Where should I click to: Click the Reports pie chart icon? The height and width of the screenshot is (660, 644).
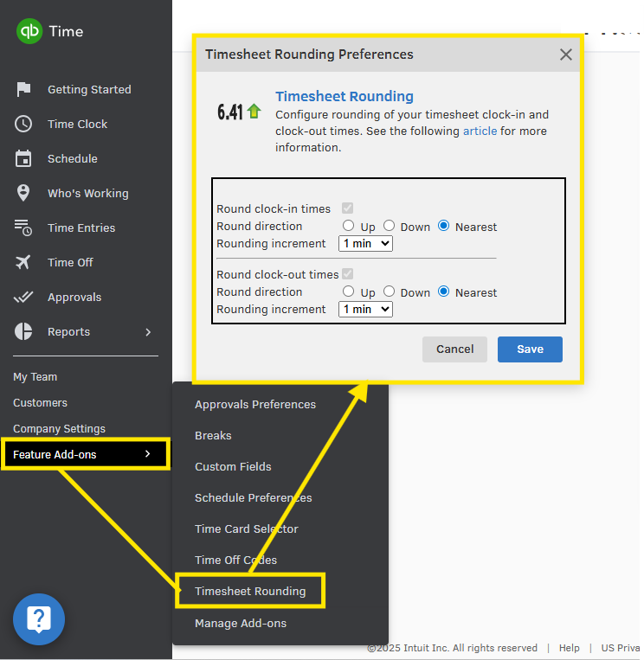(23, 331)
